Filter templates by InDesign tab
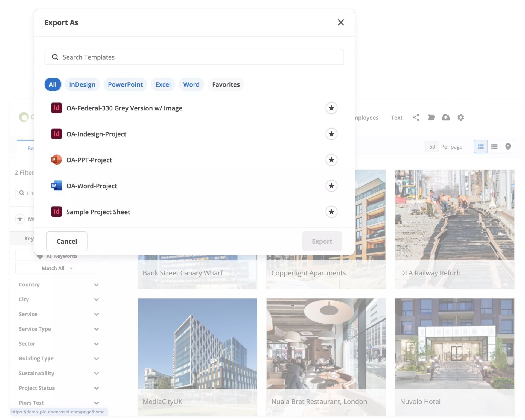The height and width of the screenshot is (420, 525). tap(82, 84)
